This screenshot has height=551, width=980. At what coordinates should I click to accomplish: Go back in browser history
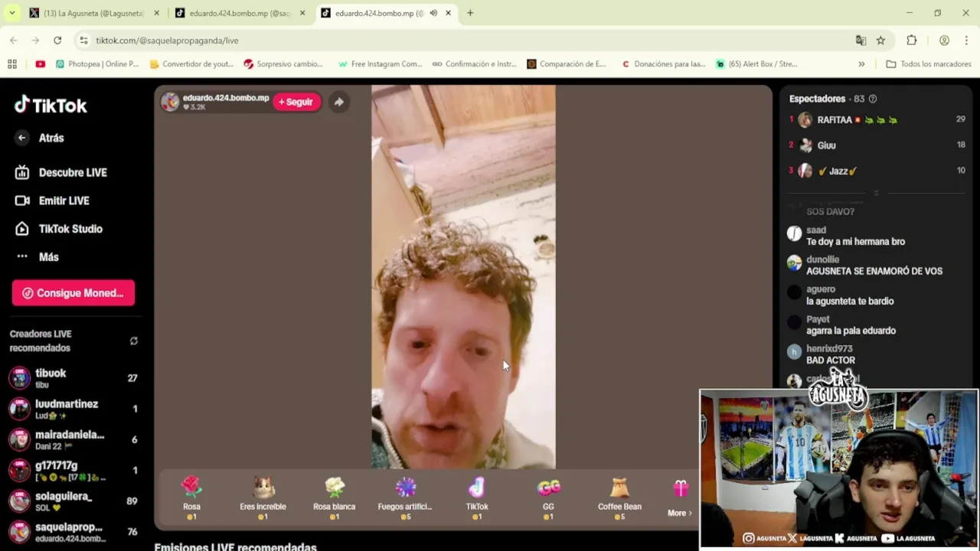(14, 41)
